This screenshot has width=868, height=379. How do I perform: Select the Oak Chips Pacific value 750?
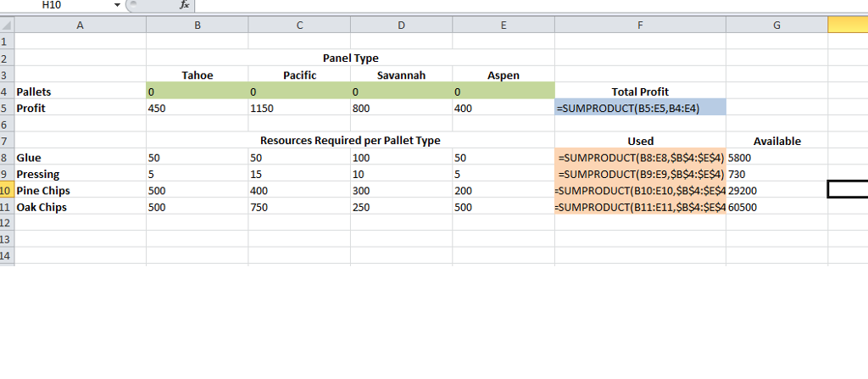tap(299, 207)
